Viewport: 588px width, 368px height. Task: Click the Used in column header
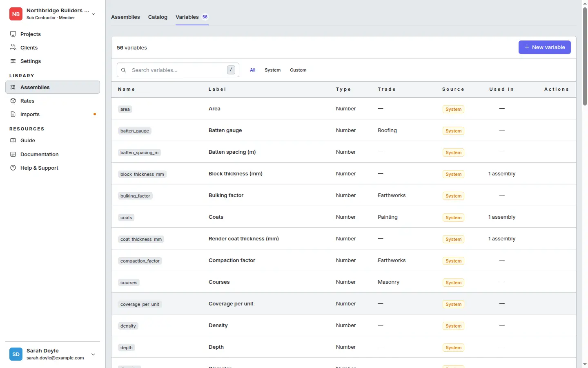click(x=501, y=89)
